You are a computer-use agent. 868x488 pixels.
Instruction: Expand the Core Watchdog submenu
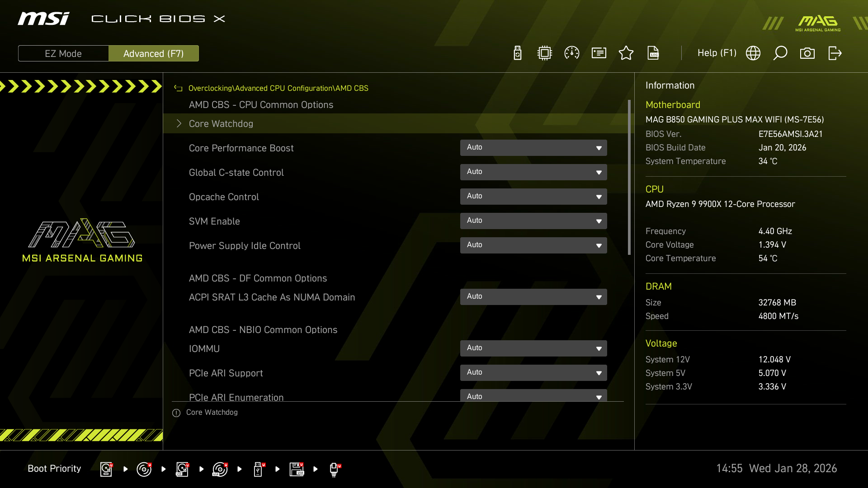(221, 123)
